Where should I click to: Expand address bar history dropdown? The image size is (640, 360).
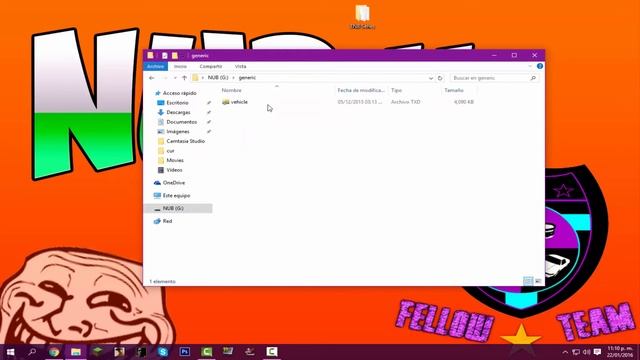click(431, 78)
